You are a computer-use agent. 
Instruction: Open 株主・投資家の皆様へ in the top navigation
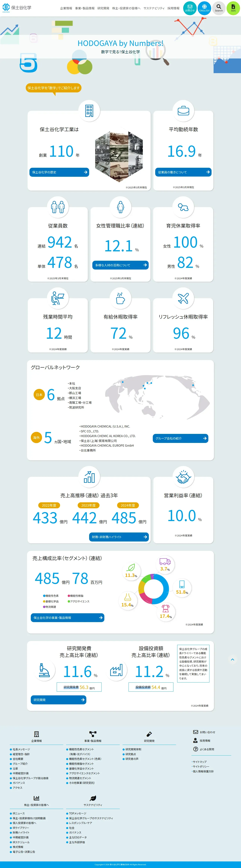click(x=126, y=8)
